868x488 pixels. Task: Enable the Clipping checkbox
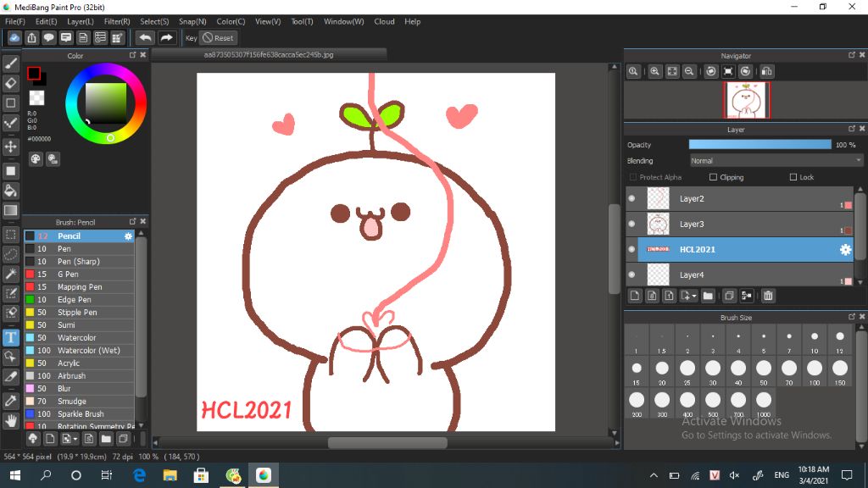tap(713, 177)
